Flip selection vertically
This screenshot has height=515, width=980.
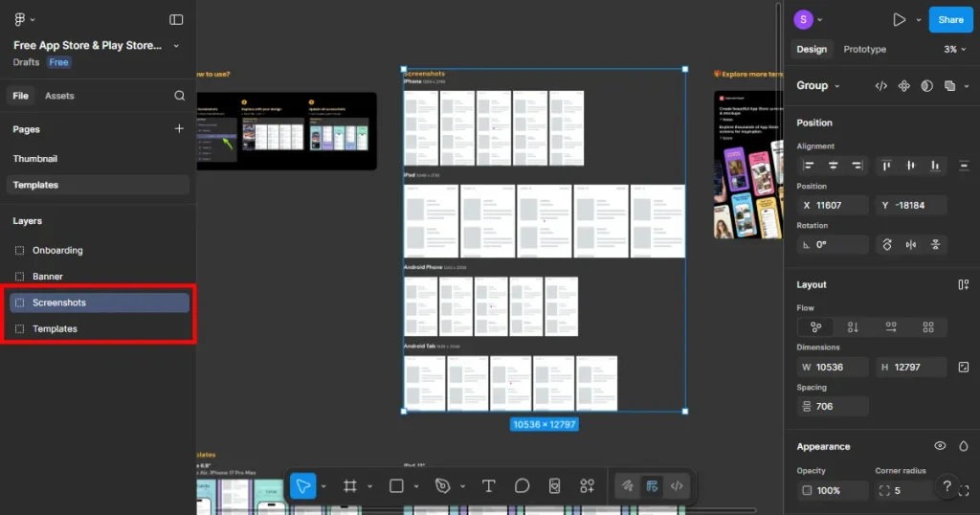(x=936, y=244)
